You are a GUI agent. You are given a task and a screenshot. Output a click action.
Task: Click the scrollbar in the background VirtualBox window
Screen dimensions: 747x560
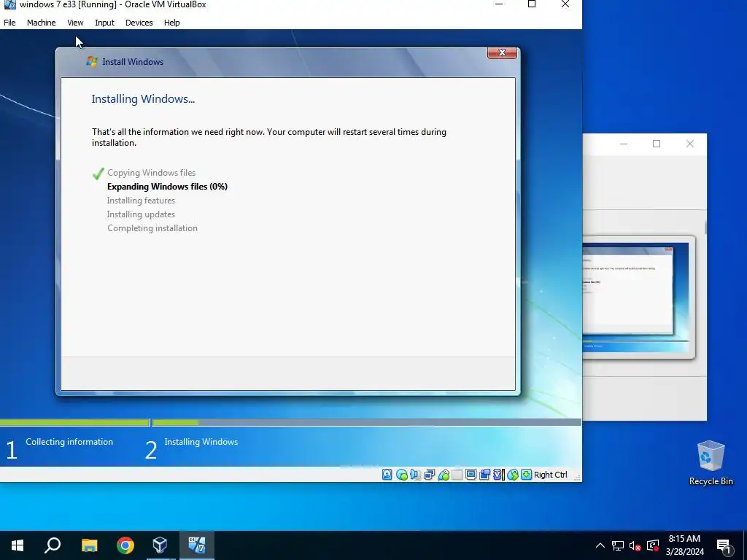coord(705,227)
